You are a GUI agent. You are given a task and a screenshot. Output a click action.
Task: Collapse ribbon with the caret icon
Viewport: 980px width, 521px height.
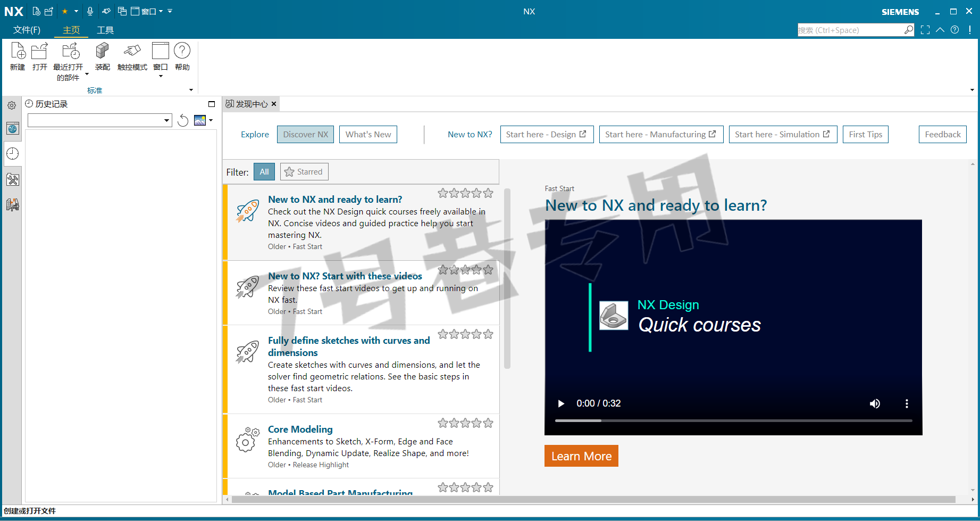tap(940, 30)
